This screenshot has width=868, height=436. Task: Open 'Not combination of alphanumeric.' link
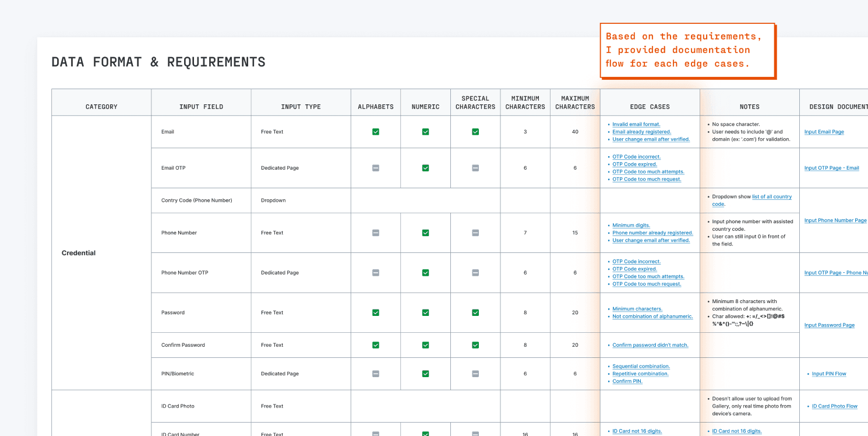[652, 317]
